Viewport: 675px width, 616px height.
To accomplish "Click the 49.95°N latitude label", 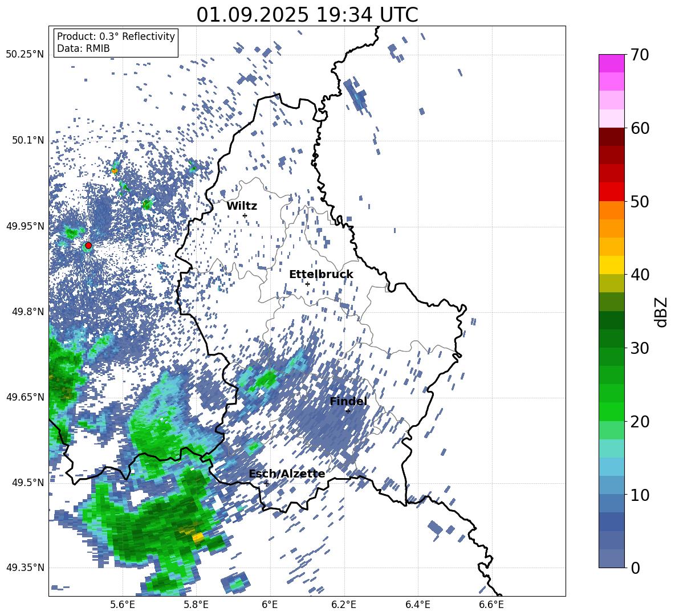I will click(25, 226).
